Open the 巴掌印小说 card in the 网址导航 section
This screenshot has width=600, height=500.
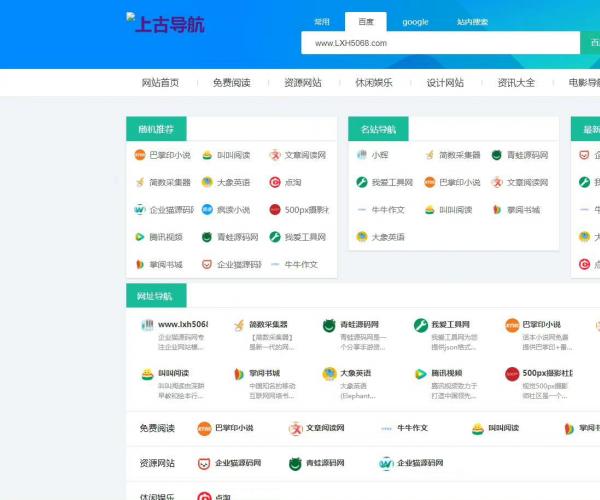point(539,336)
